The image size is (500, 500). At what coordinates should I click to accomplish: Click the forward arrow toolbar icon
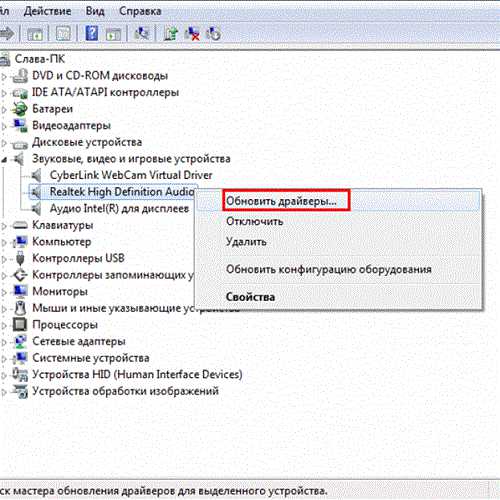7,34
